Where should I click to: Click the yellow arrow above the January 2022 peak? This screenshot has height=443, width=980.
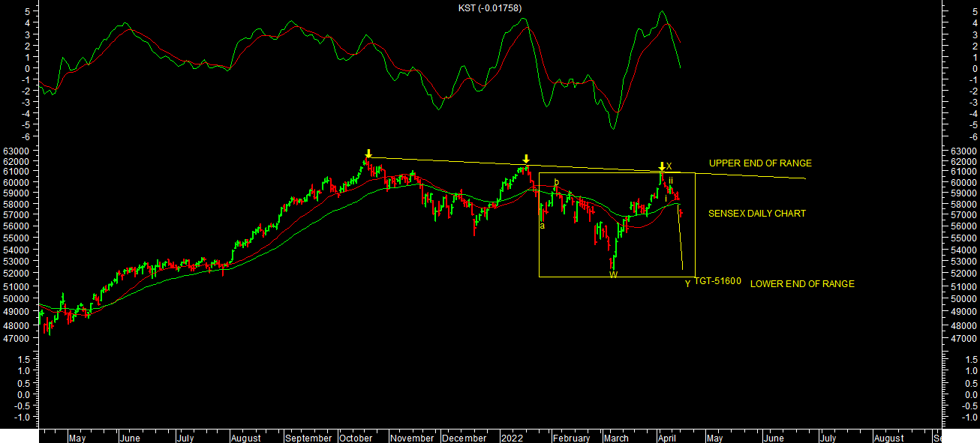coord(526,159)
